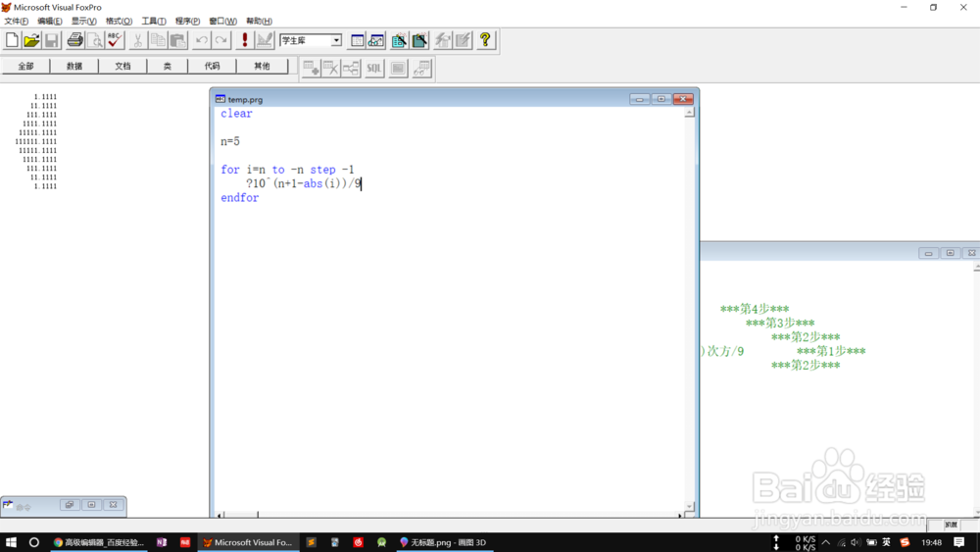The image size is (980, 552).
Task: Run program with red exclamation icon
Action: point(244,40)
